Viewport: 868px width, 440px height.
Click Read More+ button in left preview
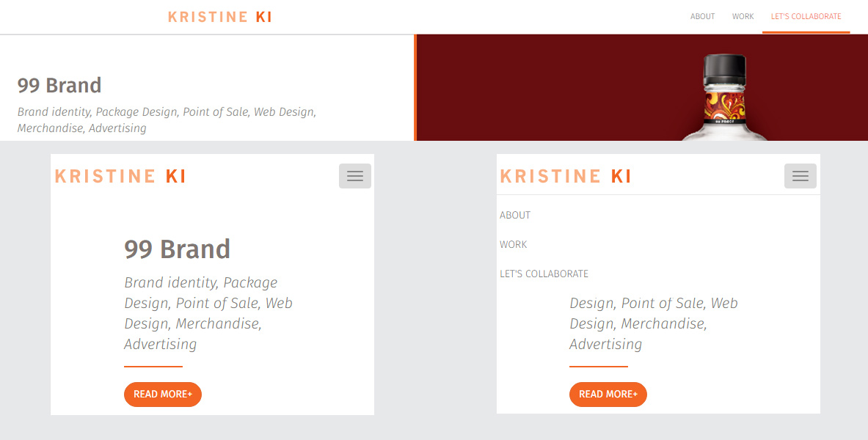click(163, 394)
